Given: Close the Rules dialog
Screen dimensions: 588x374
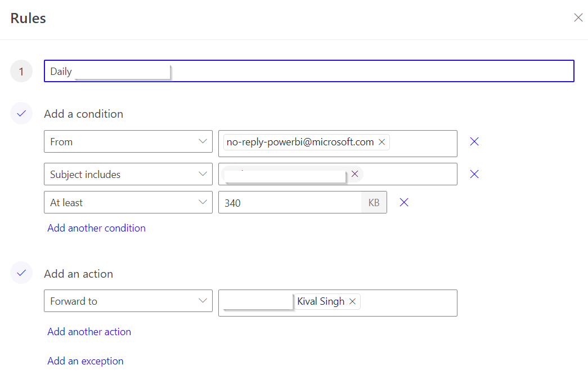Looking at the screenshot, I should point(578,17).
